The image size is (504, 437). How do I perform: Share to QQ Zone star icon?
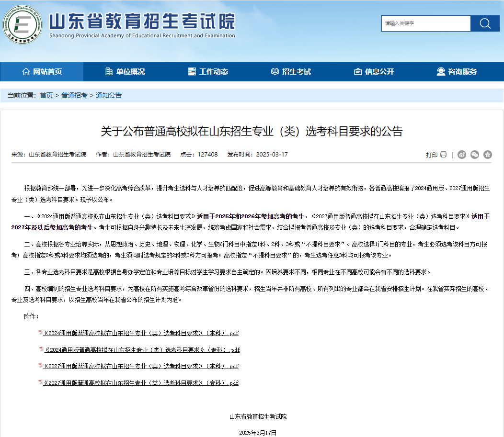[x=488, y=155]
